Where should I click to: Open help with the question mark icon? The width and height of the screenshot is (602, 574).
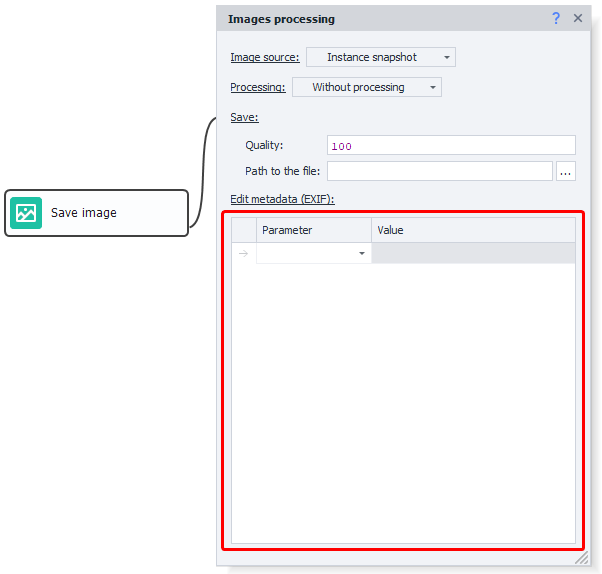coord(556,18)
